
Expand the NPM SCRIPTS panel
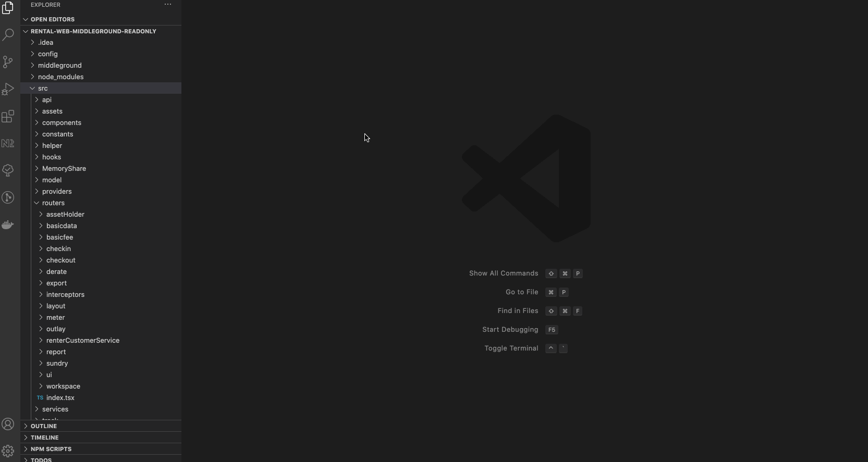[101, 449]
